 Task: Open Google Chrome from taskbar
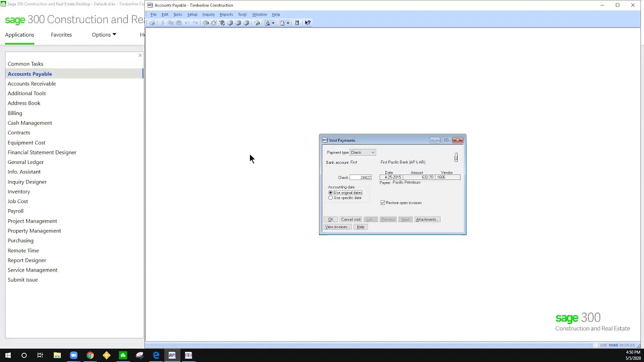[x=90, y=355]
